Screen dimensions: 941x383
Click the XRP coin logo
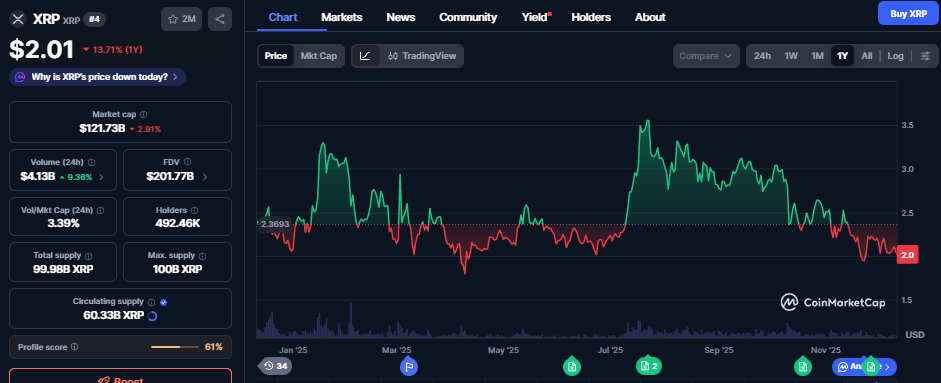(x=18, y=19)
